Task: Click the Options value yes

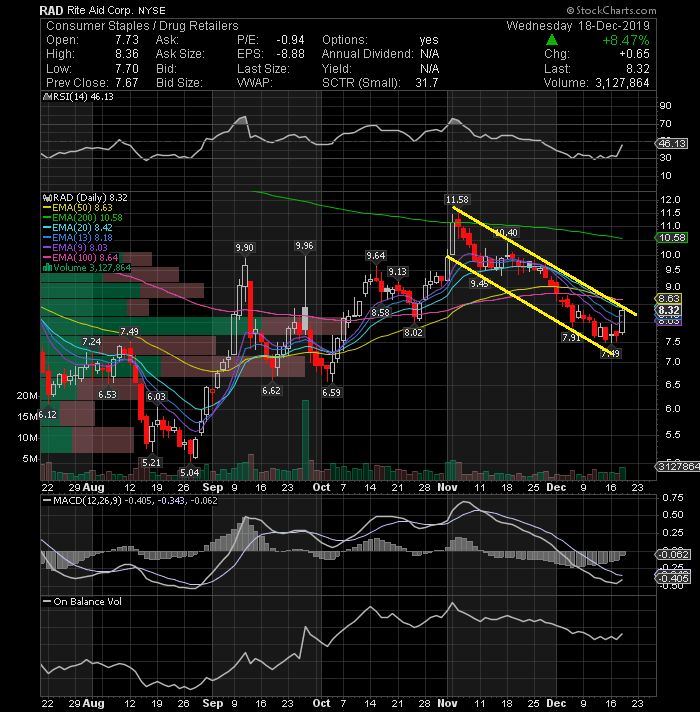Action: [429, 40]
